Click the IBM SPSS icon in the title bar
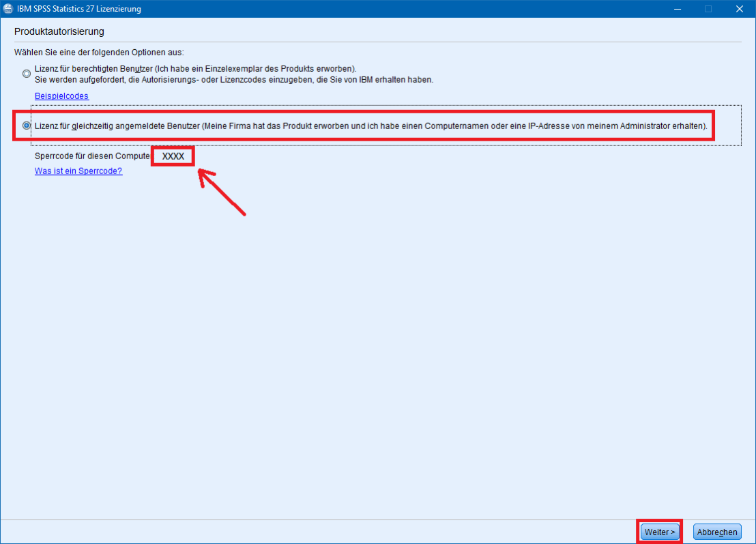 pyautogui.click(x=9, y=9)
